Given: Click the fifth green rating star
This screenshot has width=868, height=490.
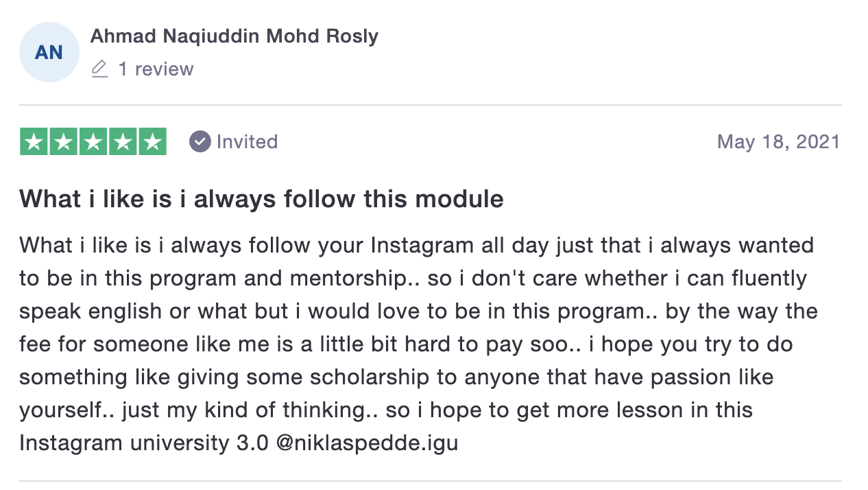Looking at the screenshot, I should 152,142.
